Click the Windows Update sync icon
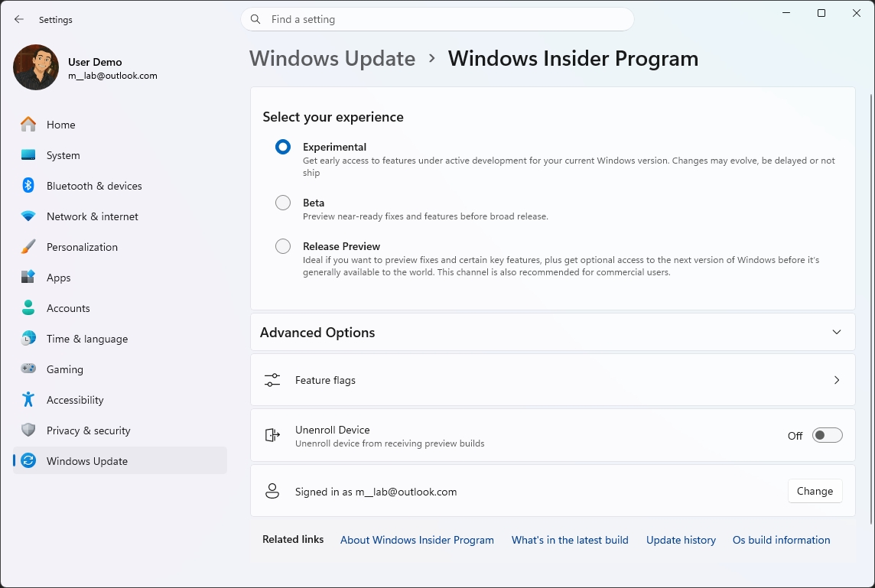This screenshot has width=875, height=588. tap(28, 461)
